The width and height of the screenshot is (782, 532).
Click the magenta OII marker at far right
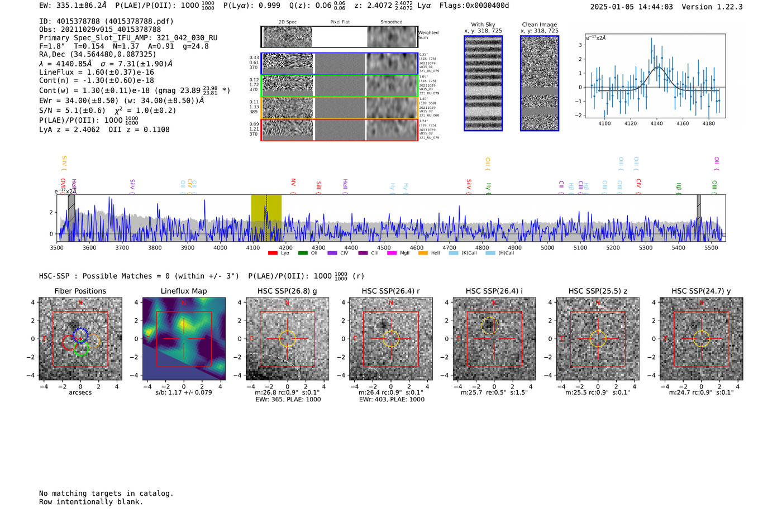click(x=717, y=164)
